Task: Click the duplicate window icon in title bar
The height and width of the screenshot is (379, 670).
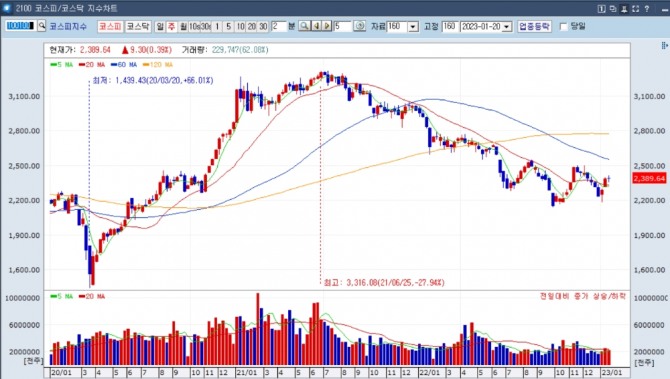Action: (x=613, y=9)
